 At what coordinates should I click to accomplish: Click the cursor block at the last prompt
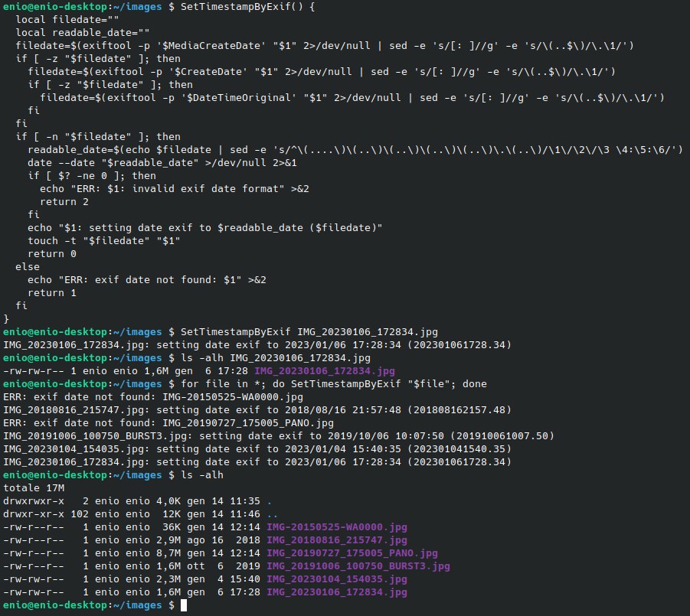(x=184, y=605)
